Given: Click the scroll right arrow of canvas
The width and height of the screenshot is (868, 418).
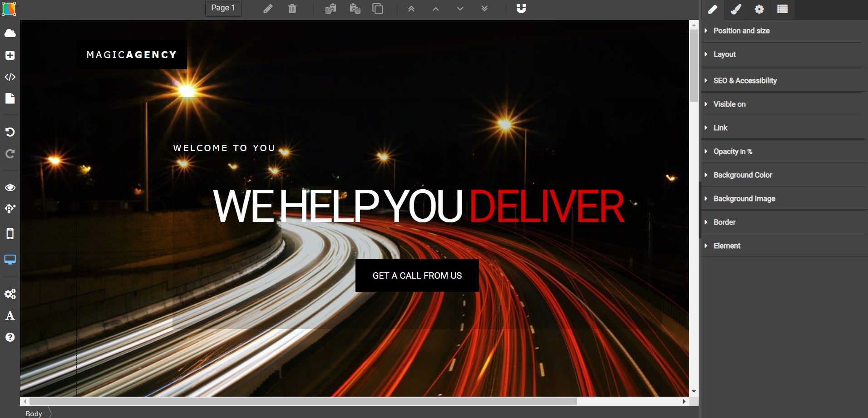Looking at the screenshot, I should pos(684,402).
